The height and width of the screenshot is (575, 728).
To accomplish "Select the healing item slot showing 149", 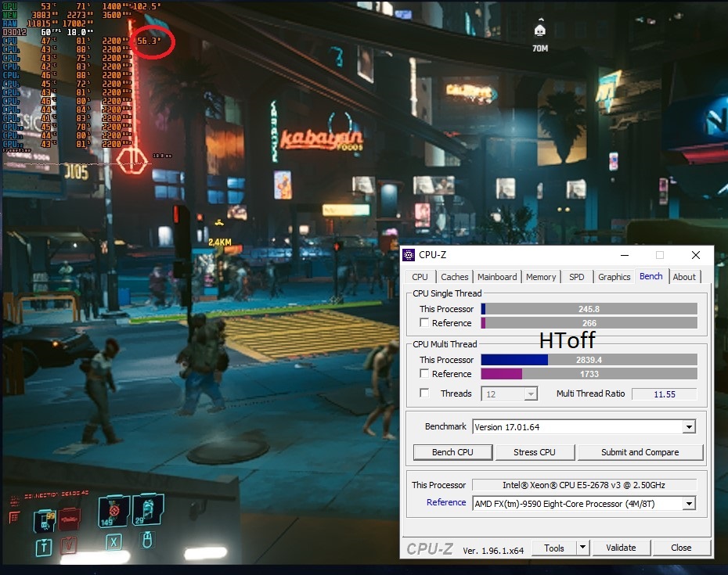I will pyautogui.click(x=113, y=512).
